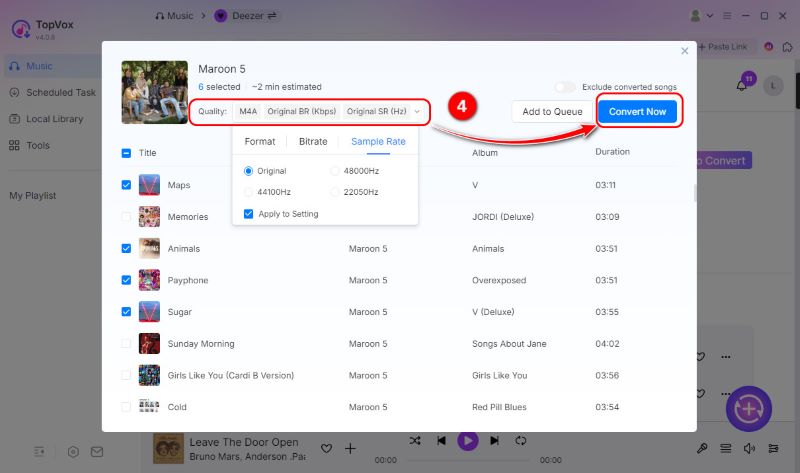Viewport: 800px width, 473px height.
Task: Open the lyrics microphone icon
Action: pyautogui.click(x=702, y=449)
